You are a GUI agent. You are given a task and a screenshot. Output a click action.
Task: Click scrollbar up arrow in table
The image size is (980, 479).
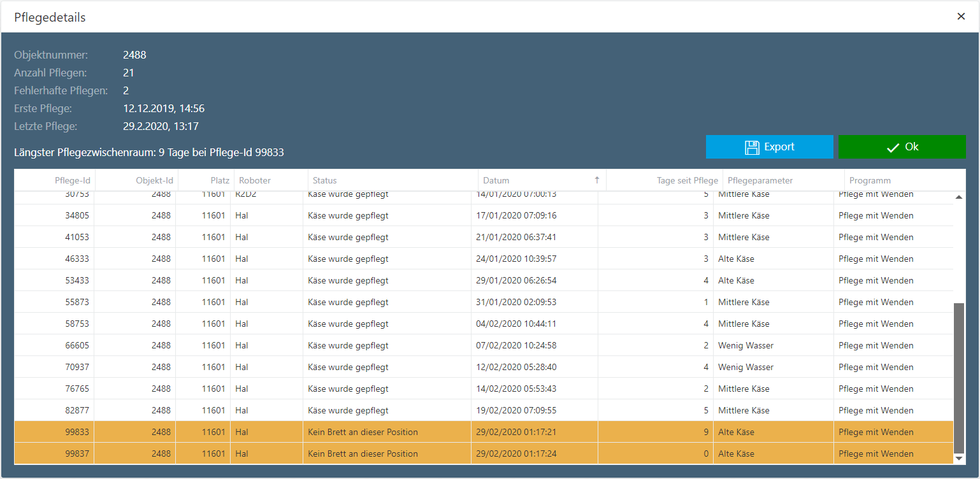(959, 197)
